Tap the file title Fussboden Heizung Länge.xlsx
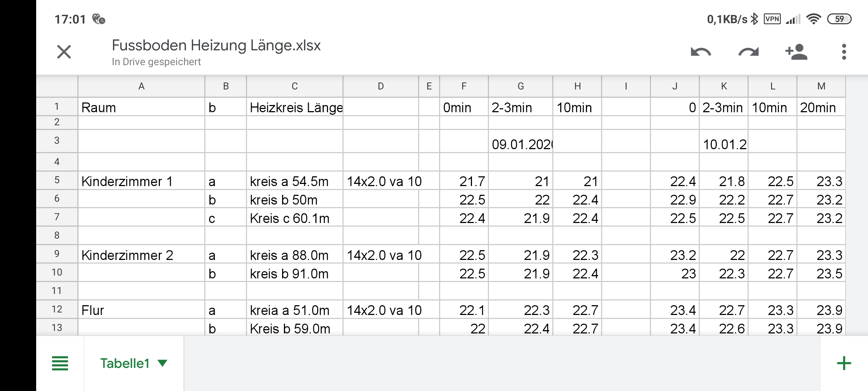This screenshot has width=868, height=391. (x=216, y=46)
